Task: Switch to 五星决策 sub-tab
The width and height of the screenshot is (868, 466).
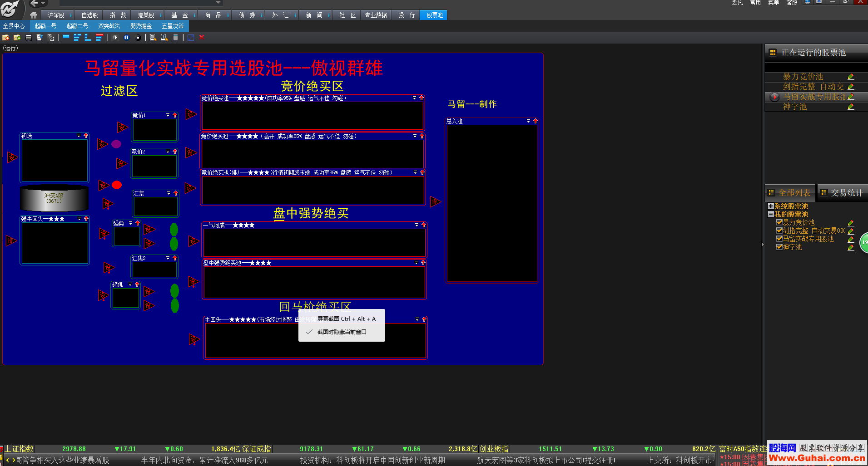Action: [173, 26]
